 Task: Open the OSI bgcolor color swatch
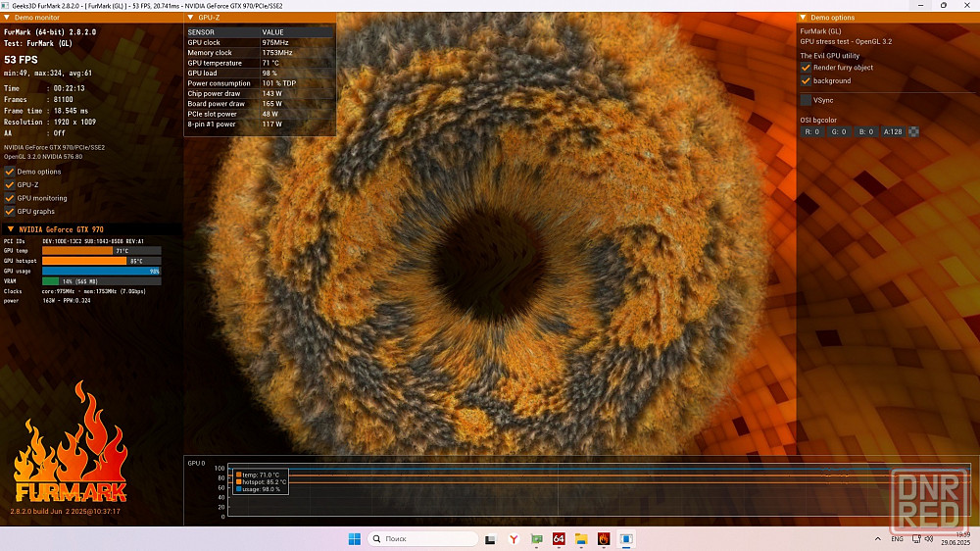913,132
